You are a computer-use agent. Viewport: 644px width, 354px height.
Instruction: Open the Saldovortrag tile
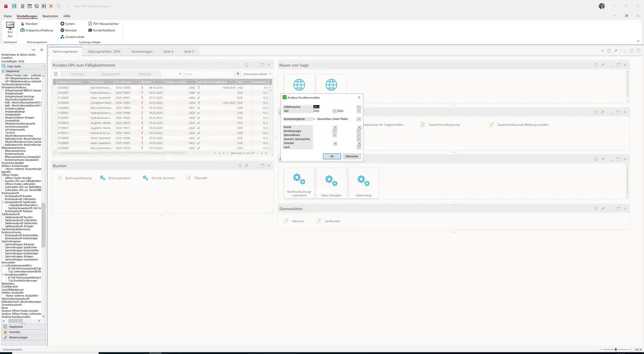(363, 183)
